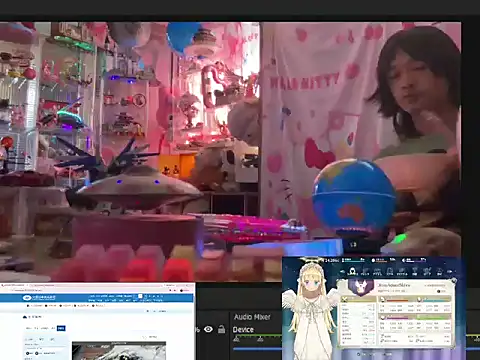Click the white search box in blue header
This screenshot has width=480, height=360.
click(x=140, y=296)
